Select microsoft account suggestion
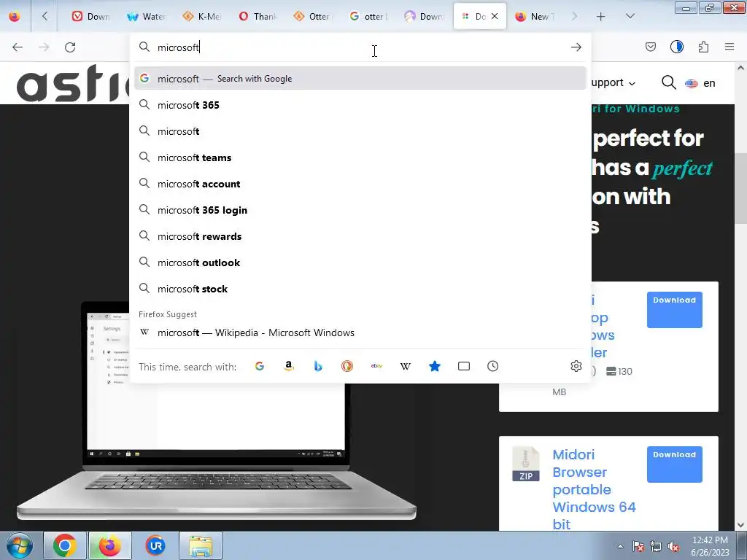Screen dimensions: 747x560 pos(360,184)
